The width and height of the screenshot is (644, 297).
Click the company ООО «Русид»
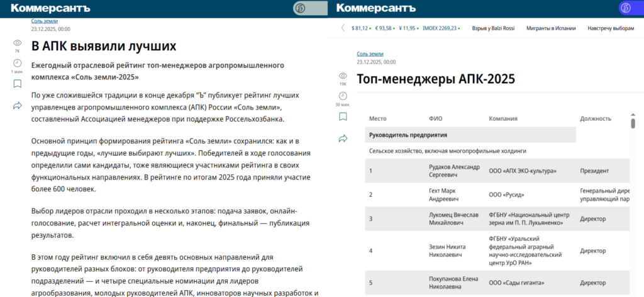tap(506, 194)
